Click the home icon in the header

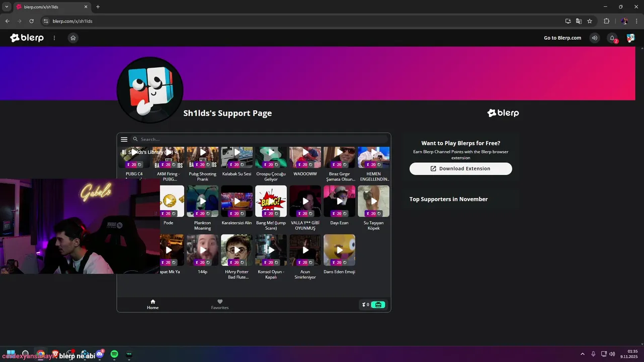(73, 38)
